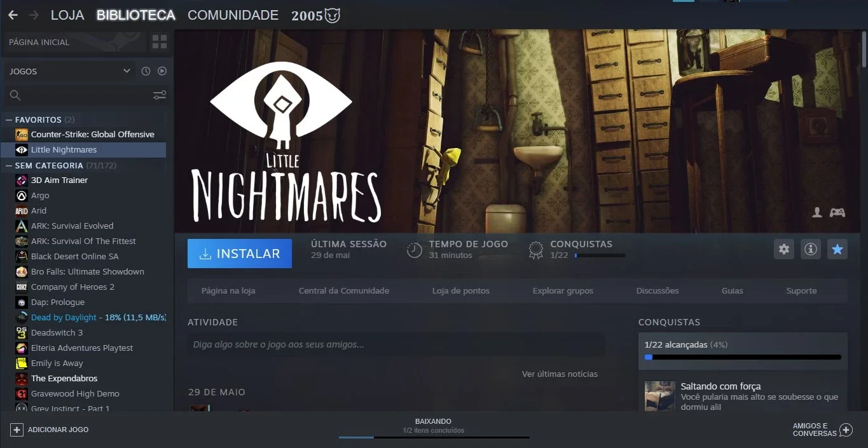This screenshot has height=448, width=868.
Task: Click the CONQUISTAS section heading
Action: click(x=669, y=322)
